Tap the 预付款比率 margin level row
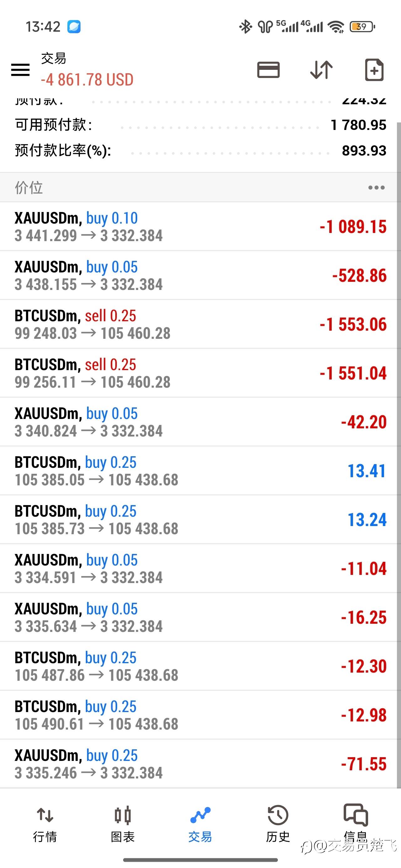Screen dimensions: 401x868 (200, 151)
